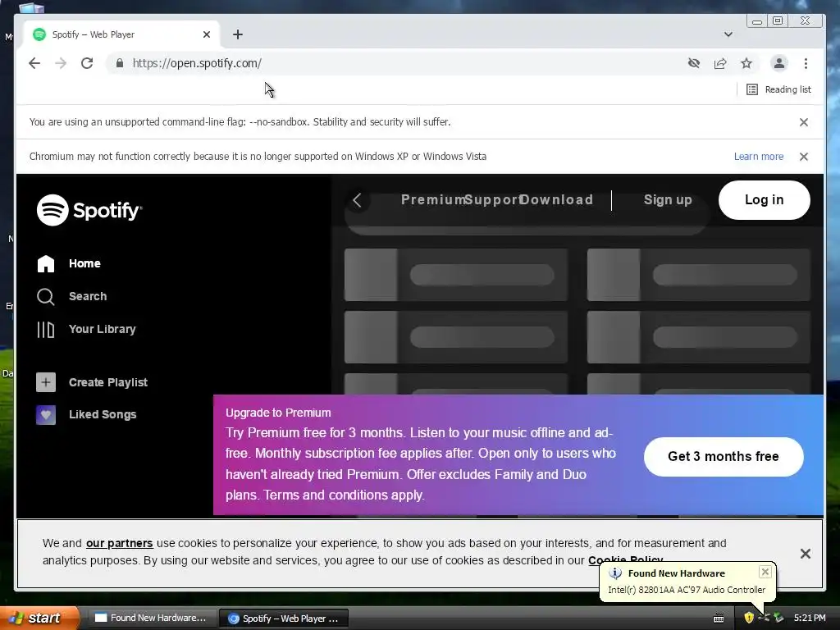840x630 pixels.
Task: Open the our partners link
Action: click(120, 543)
